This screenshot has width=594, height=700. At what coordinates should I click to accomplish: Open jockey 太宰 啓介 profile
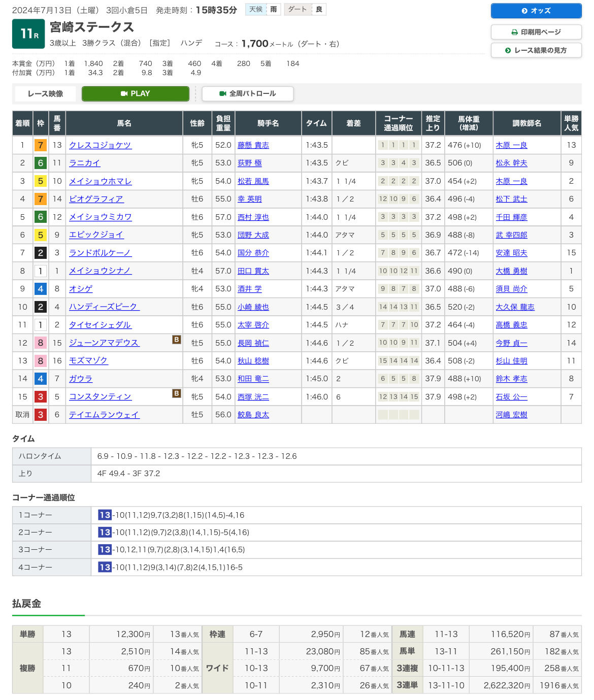(253, 325)
